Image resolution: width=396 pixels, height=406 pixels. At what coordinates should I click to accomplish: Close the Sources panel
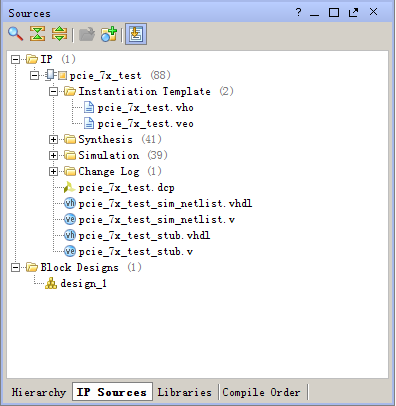(373, 12)
